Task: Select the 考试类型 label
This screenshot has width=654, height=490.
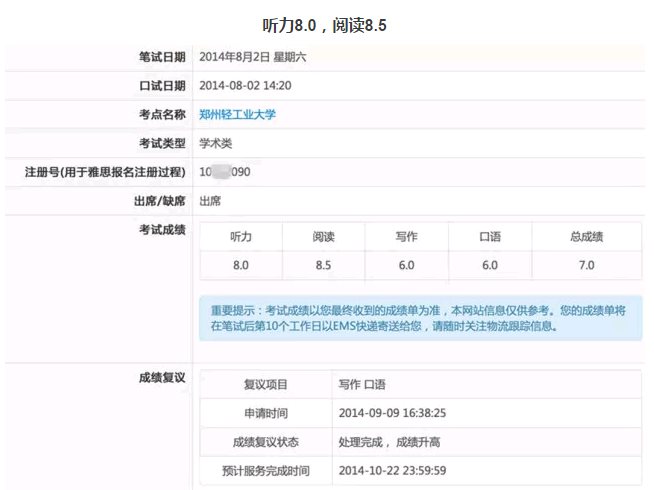Action: 162,143
